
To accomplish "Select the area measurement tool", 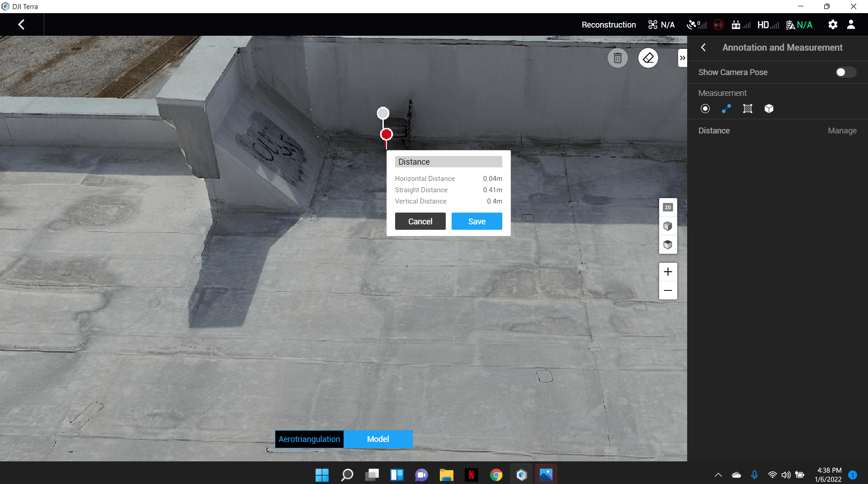I will pyautogui.click(x=747, y=109).
